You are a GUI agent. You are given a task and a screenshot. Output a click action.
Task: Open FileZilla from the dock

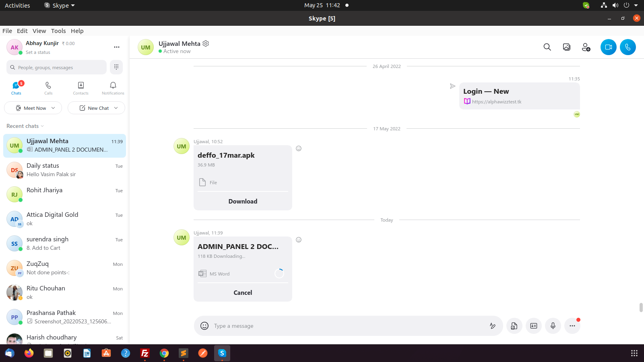(x=145, y=353)
